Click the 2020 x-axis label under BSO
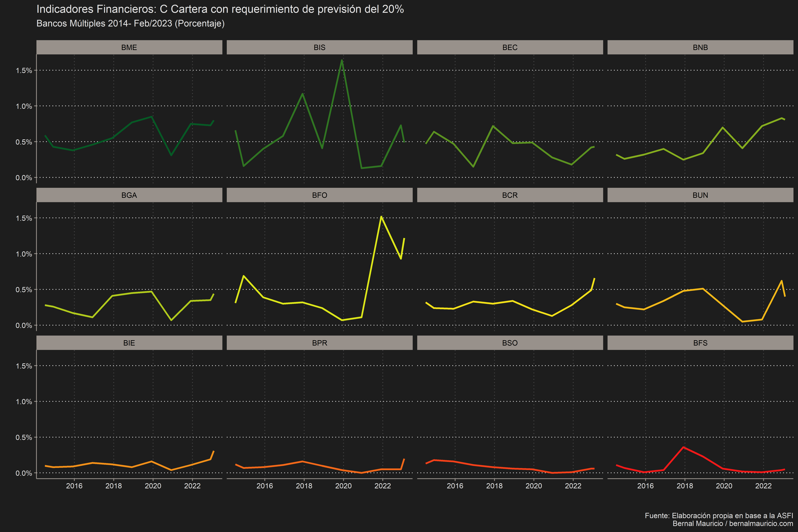798x532 pixels. point(534,486)
